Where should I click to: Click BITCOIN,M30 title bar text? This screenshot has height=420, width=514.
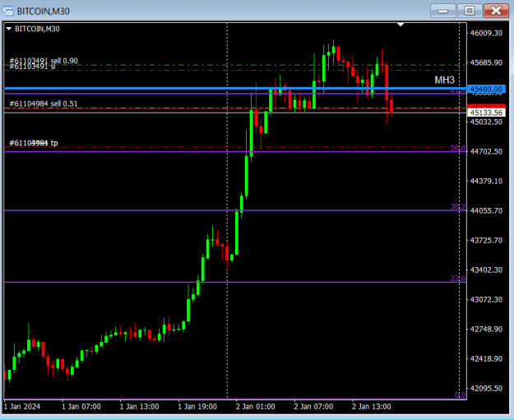44,12
